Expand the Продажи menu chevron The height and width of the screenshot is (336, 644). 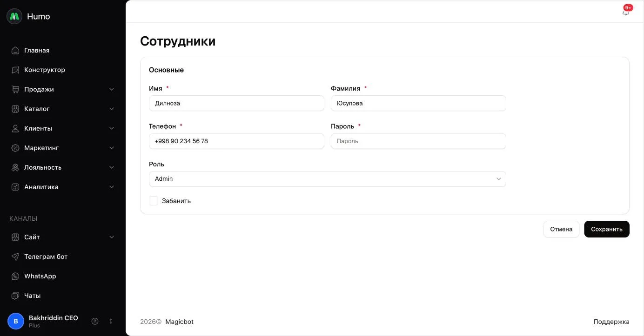point(112,89)
